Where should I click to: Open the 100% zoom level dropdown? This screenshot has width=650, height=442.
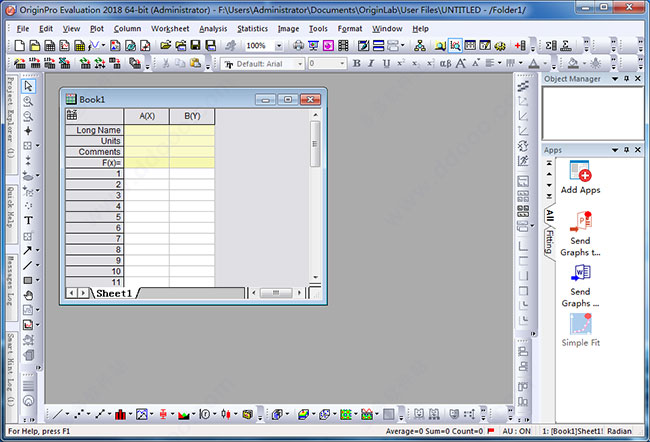[277, 46]
